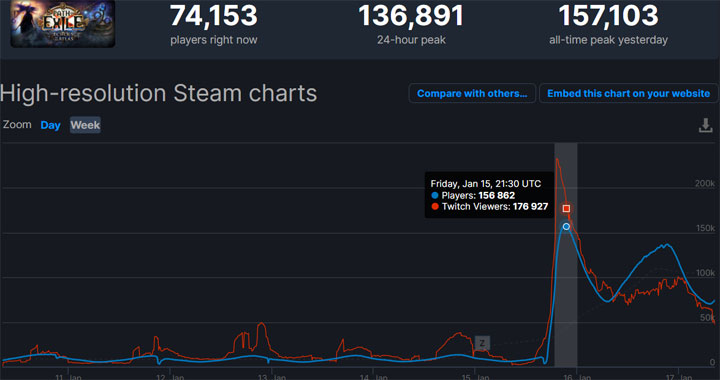Click the red Twitch Viewers data point marker
This screenshot has height=380, width=720.
(567, 209)
